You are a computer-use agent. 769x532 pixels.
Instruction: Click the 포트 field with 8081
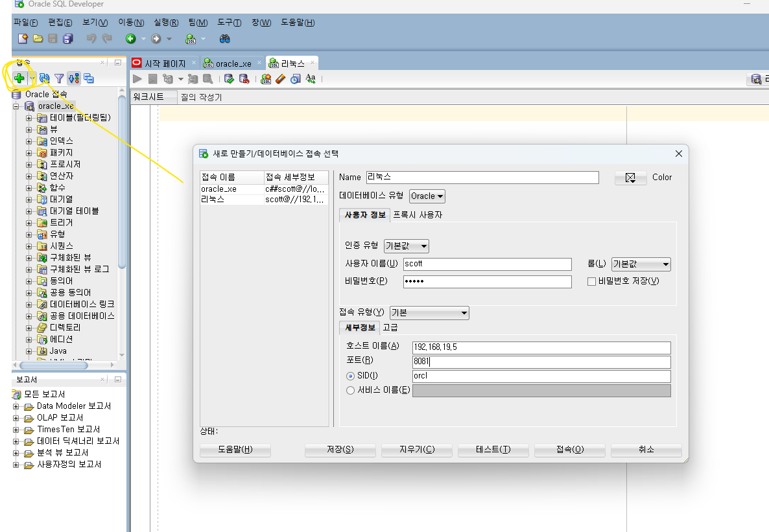(541, 362)
